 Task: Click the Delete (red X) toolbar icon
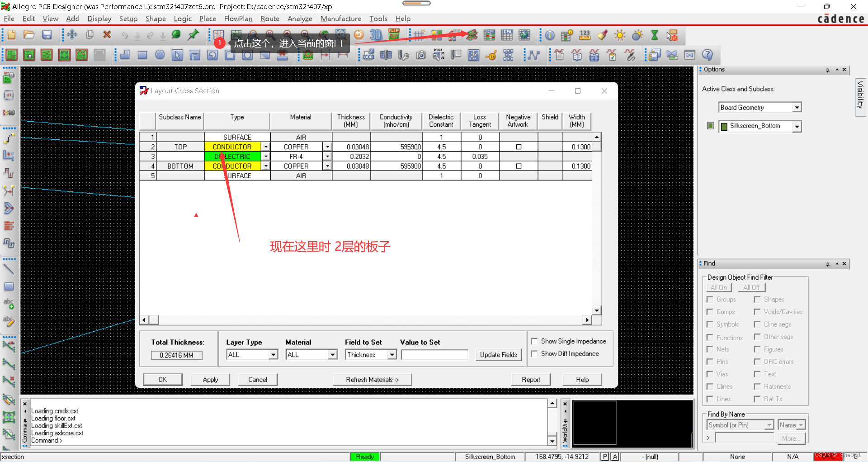(107, 35)
